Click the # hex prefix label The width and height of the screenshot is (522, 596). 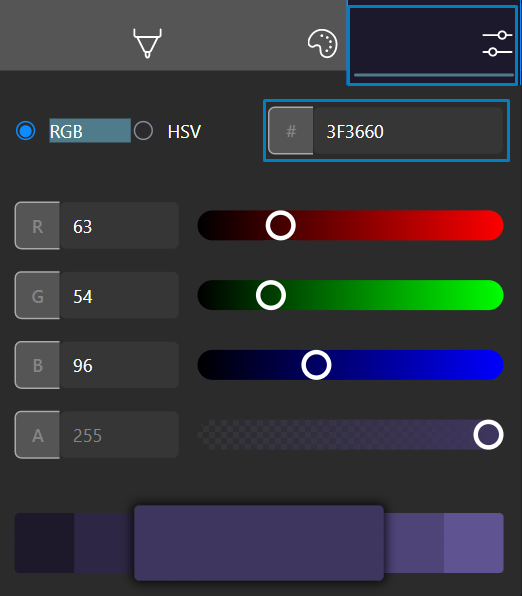click(x=291, y=131)
